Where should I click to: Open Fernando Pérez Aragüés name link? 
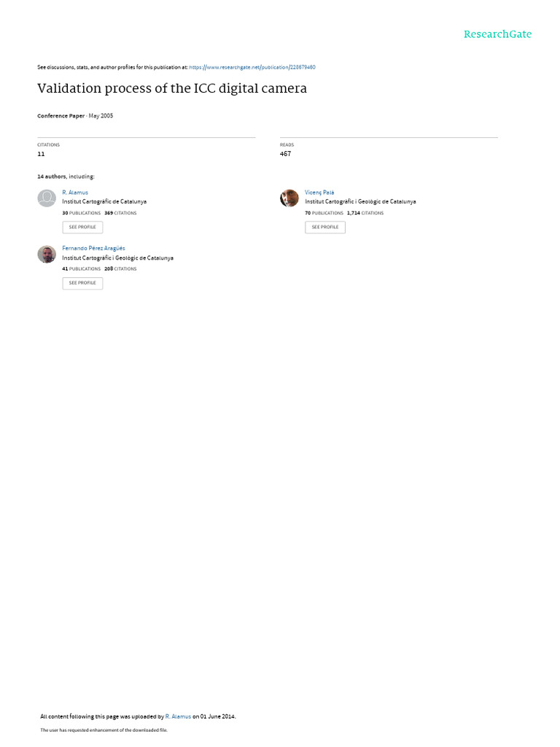coord(94,248)
